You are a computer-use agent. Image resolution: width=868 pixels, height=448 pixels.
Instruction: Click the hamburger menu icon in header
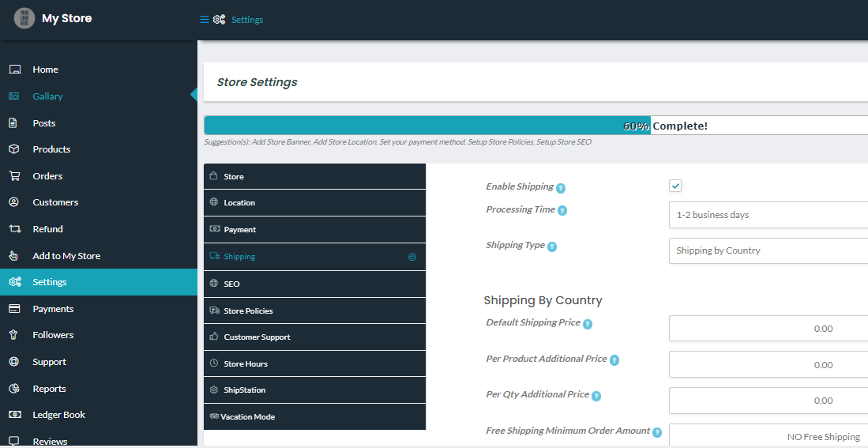coord(205,20)
